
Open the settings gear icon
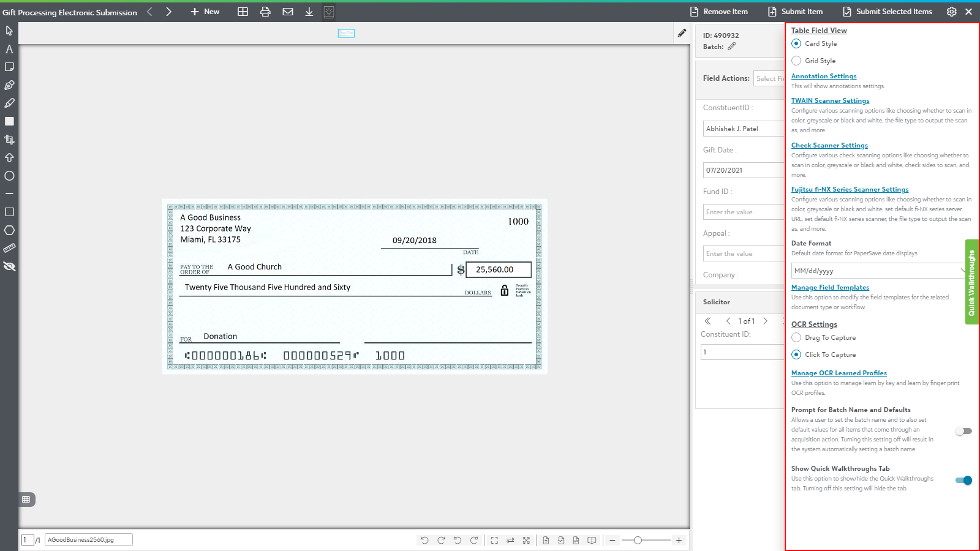point(951,12)
